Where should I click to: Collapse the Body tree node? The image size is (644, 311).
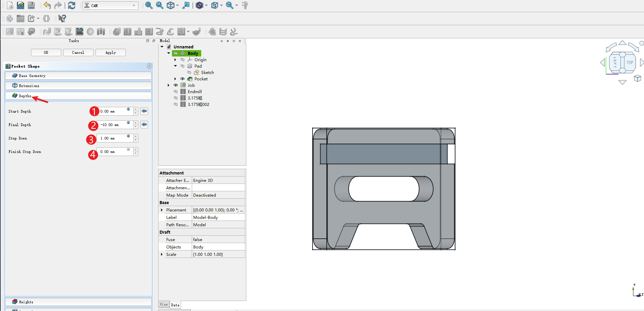click(x=169, y=53)
